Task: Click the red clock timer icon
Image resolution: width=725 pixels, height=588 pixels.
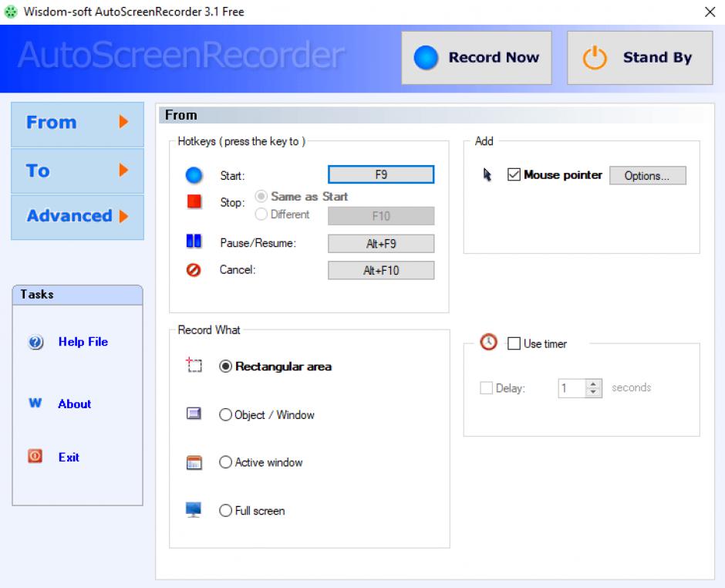Action: [x=488, y=343]
